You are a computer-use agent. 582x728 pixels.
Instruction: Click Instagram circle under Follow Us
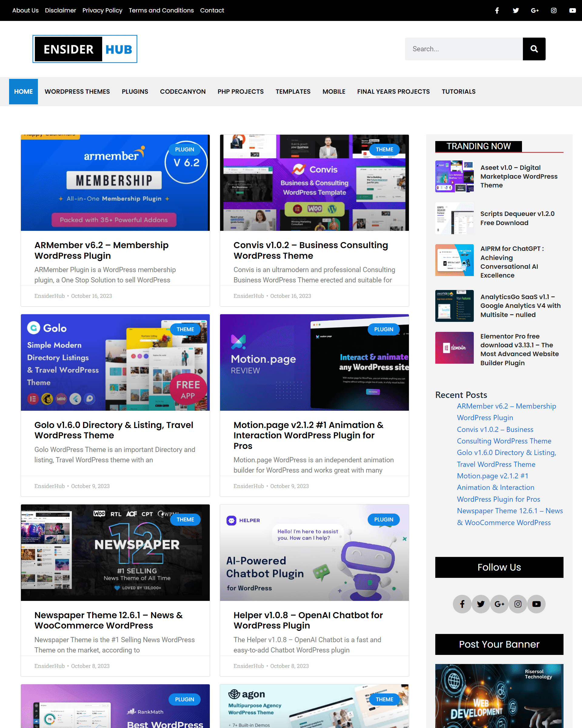coord(518,604)
